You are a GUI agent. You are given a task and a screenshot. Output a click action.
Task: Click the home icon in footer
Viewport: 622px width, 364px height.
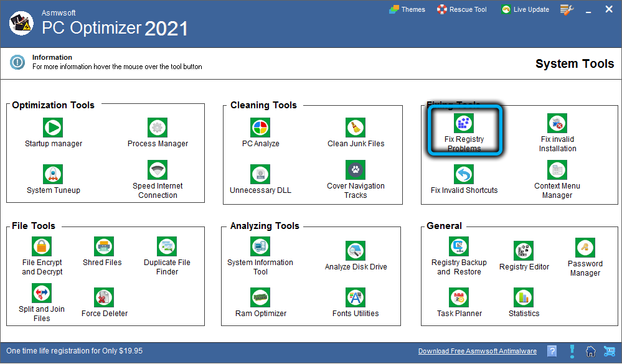pos(591,352)
